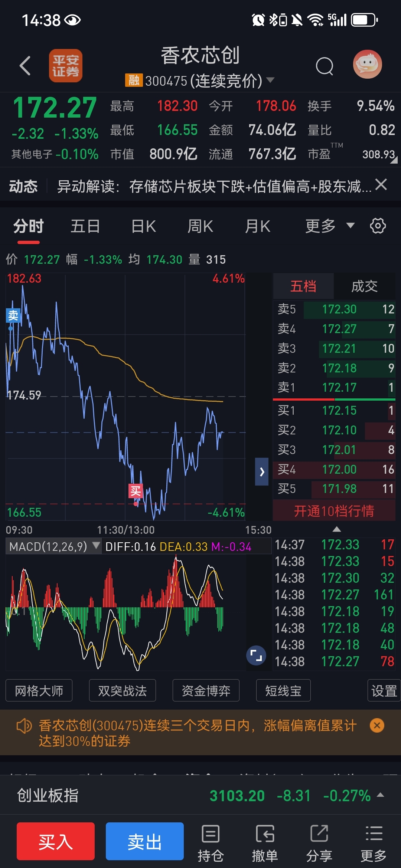Screen dimensions: 401x868
Task: Tap the 融 margin badge icon
Action: tap(134, 80)
